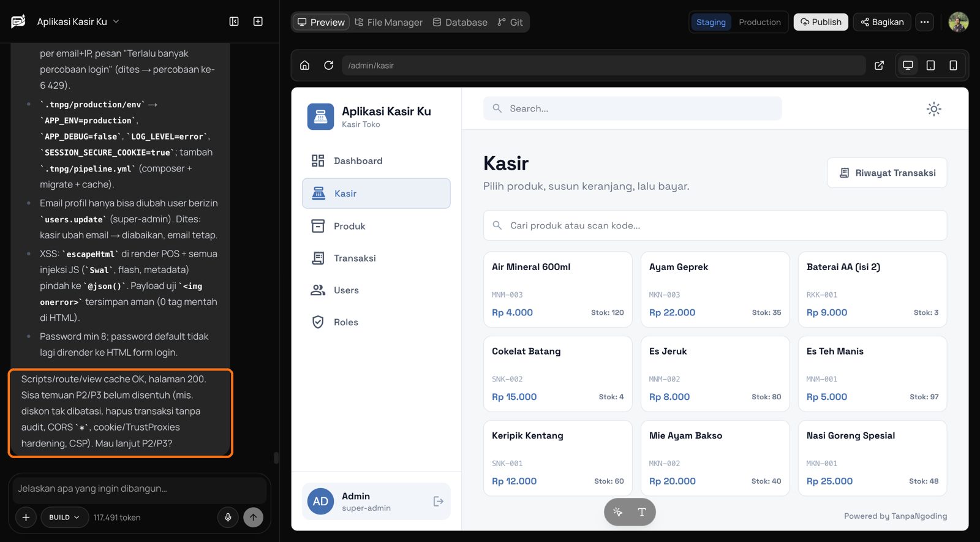Open the user profile avatar
980x542 pixels.
pyautogui.click(x=959, y=22)
